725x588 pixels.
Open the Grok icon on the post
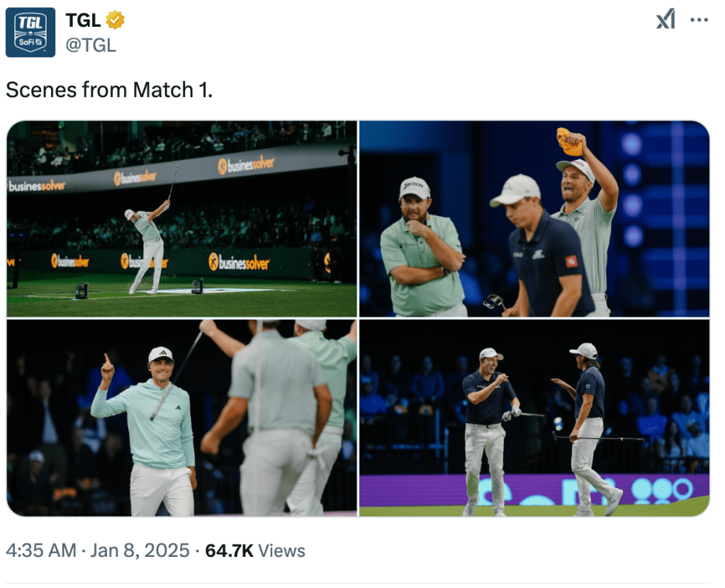(665, 20)
